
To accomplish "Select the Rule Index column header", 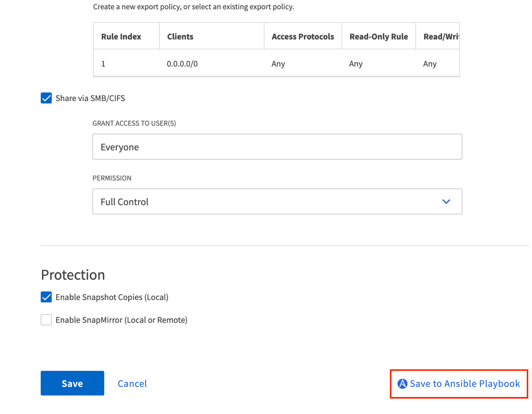I will [x=121, y=36].
